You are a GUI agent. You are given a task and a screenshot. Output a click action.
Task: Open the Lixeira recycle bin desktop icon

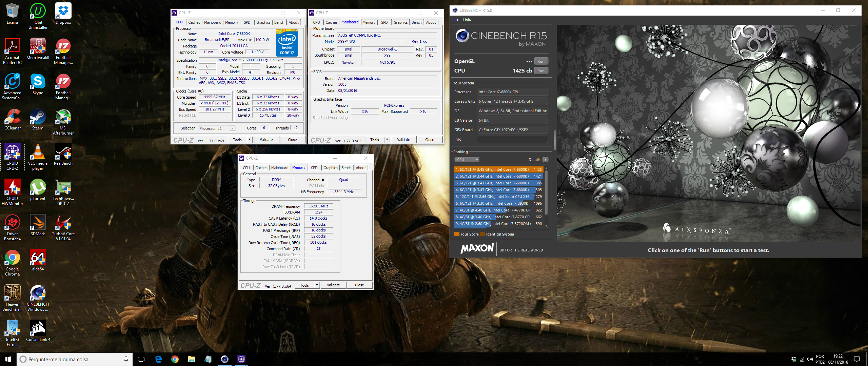(x=12, y=14)
